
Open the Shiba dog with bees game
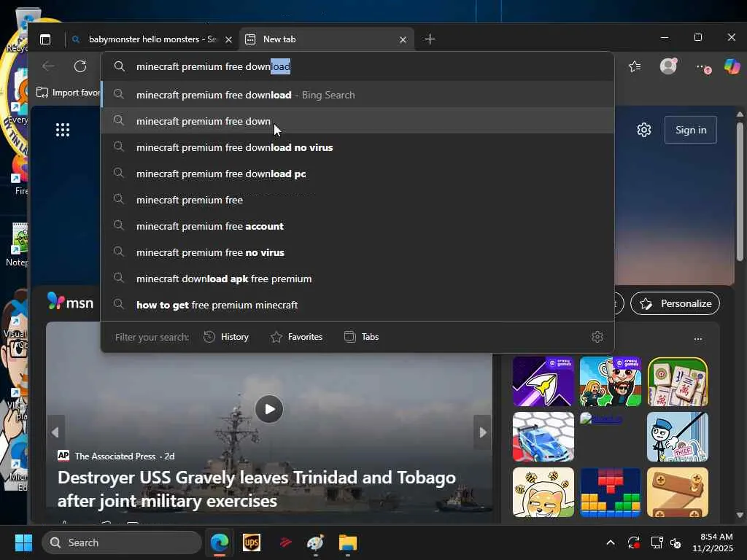click(543, 492)
